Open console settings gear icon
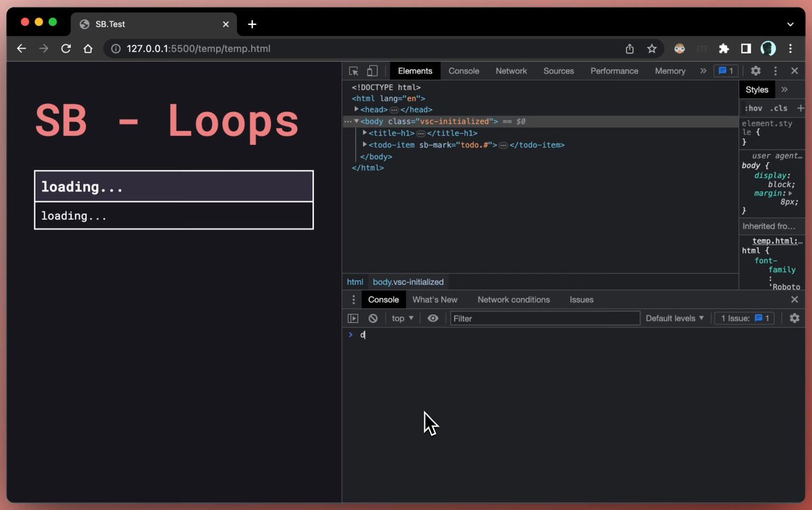 (794, 318)
